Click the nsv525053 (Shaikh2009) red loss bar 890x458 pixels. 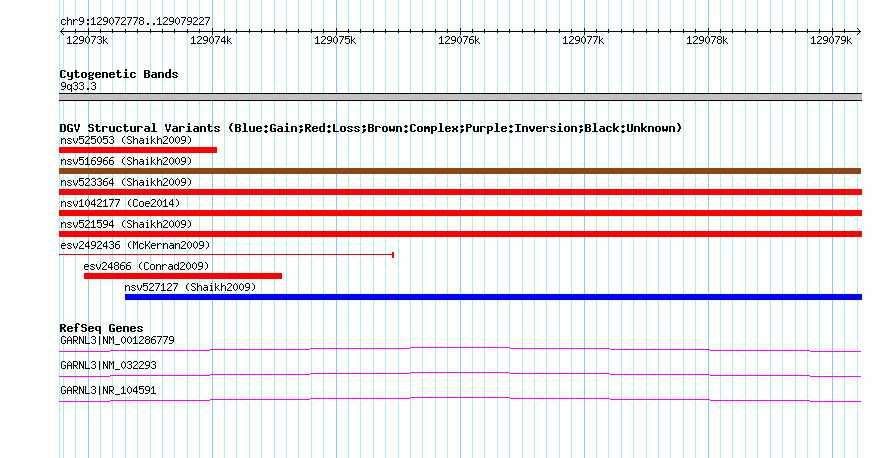pyautogui.click(x=138, y=150)
